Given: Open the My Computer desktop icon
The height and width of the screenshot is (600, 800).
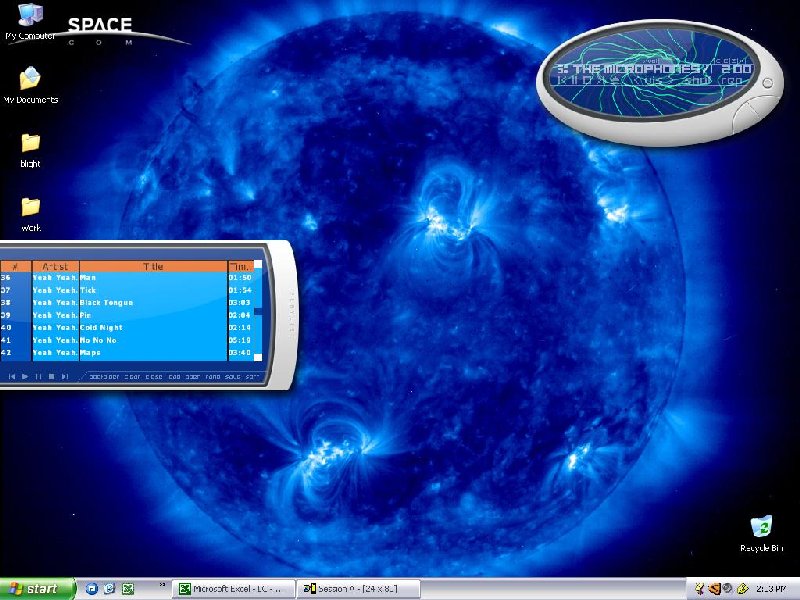Looking at the screenshot, I should [x=30, y=21].
